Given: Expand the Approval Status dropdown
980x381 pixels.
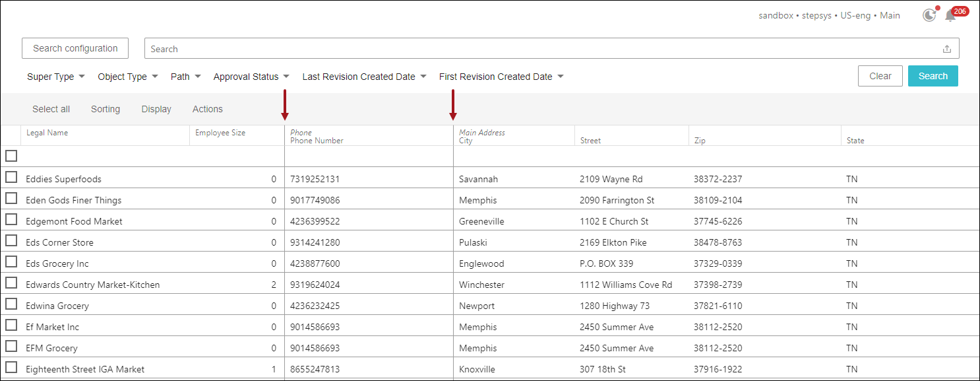Looking at the screenshot, I should [x=251, y=77].
